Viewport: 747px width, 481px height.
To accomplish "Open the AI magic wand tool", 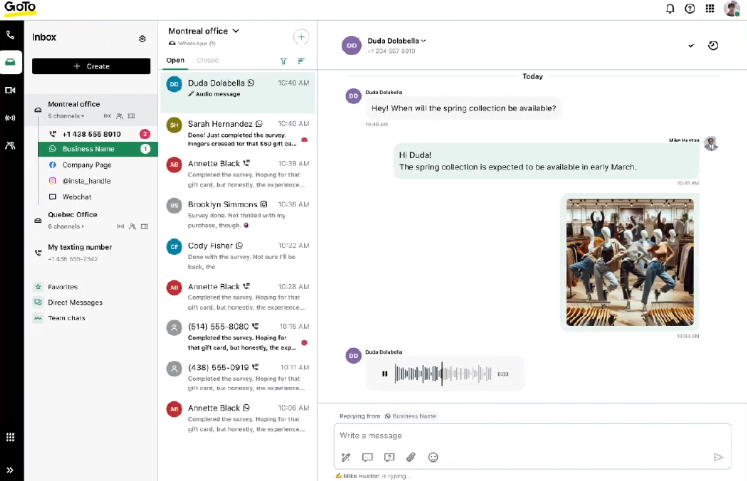I will [x=346, y=458].
